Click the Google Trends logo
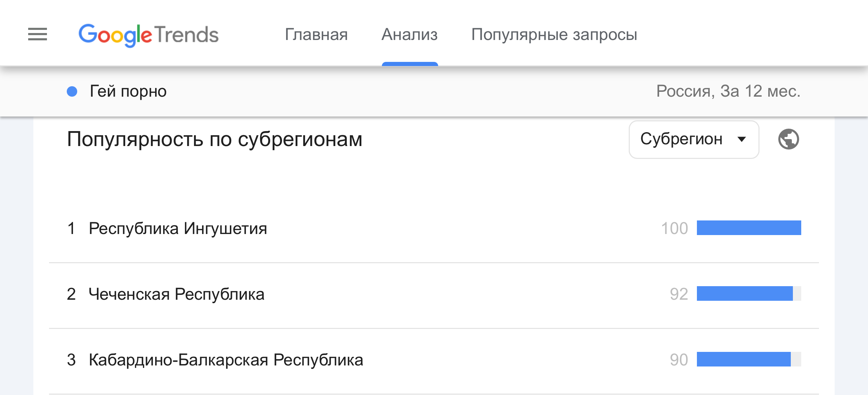 [x=148, y=35]
